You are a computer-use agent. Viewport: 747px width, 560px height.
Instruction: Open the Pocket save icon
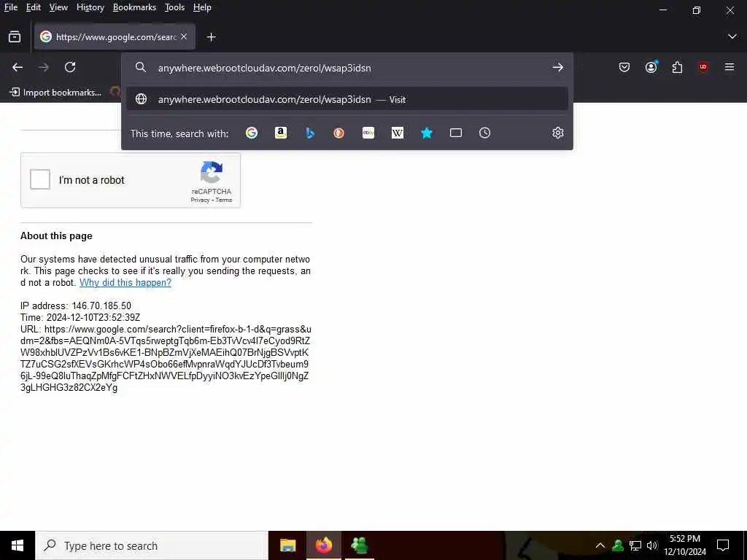624,68
